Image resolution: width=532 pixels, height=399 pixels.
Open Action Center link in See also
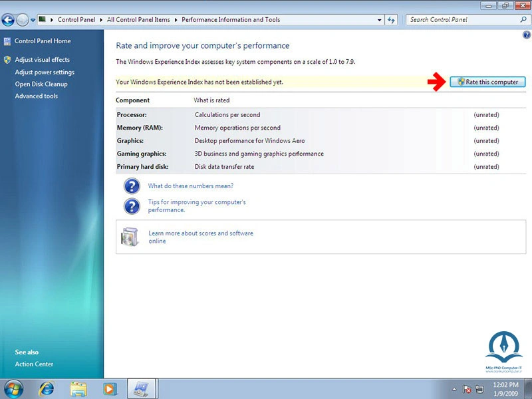pyautogui.click(x=34, y=364)
